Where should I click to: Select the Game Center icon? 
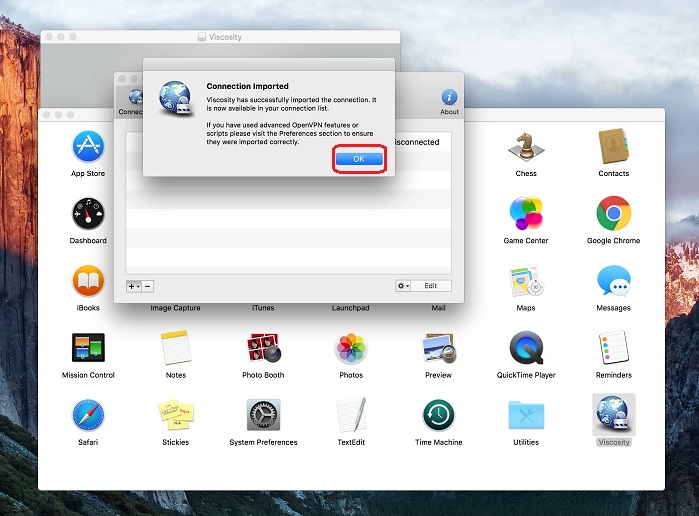tap(526, 214)
